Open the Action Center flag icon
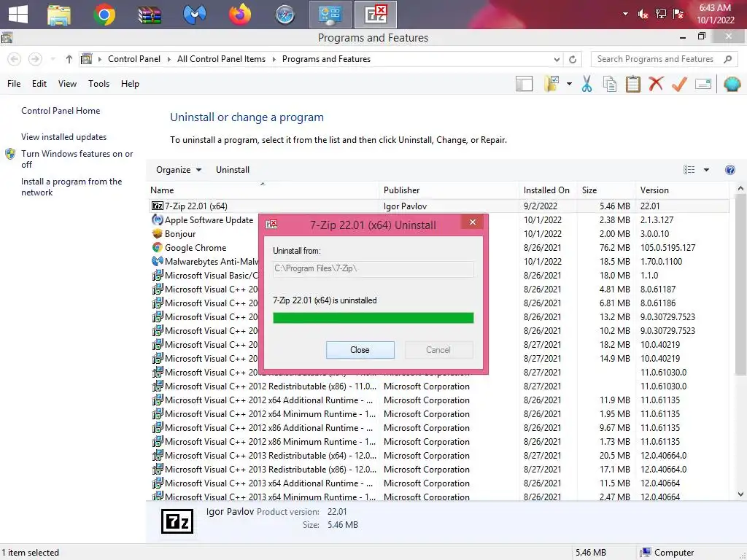 (x=678, y=14)
